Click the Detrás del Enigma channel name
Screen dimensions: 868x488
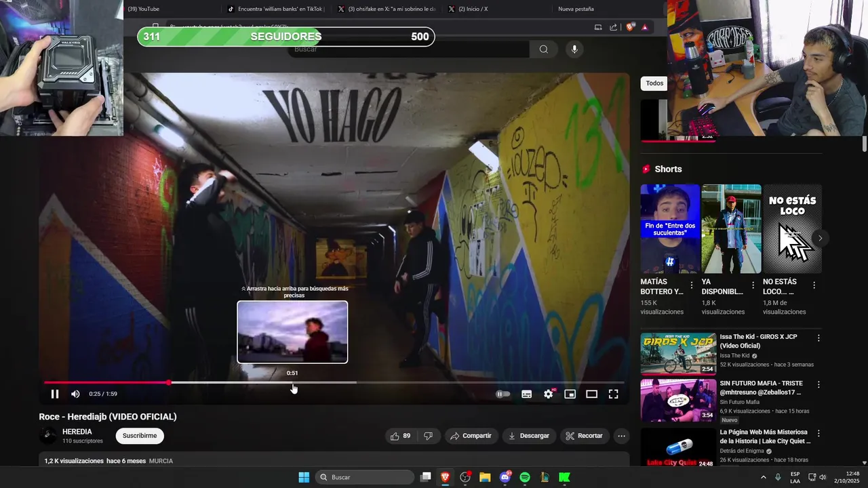[x=742, y=451]
